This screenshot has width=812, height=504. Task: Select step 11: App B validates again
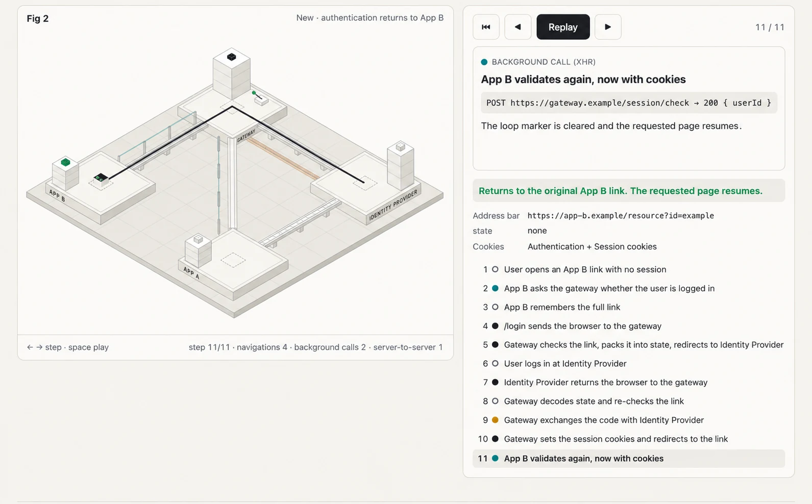click(x=629, y=459)
